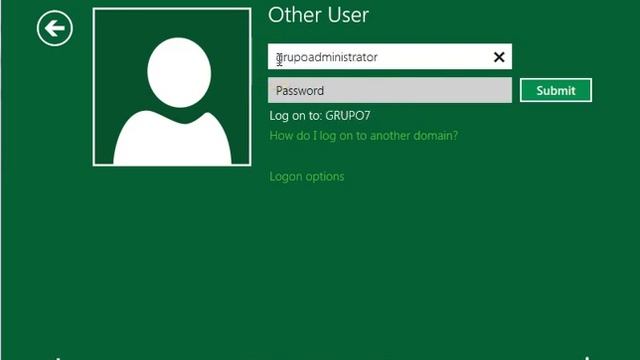
Task: Go back using the circled arrow button
Action: (55, 28)
